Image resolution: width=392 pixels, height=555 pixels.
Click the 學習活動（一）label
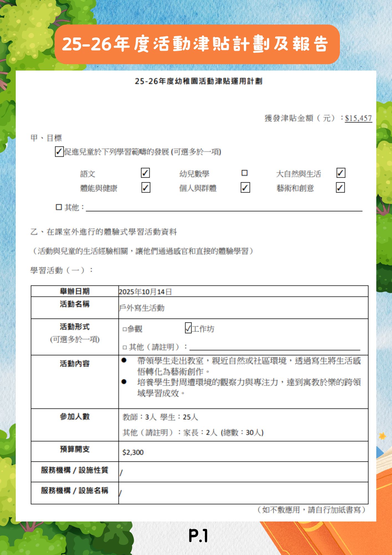click(62, 270)
